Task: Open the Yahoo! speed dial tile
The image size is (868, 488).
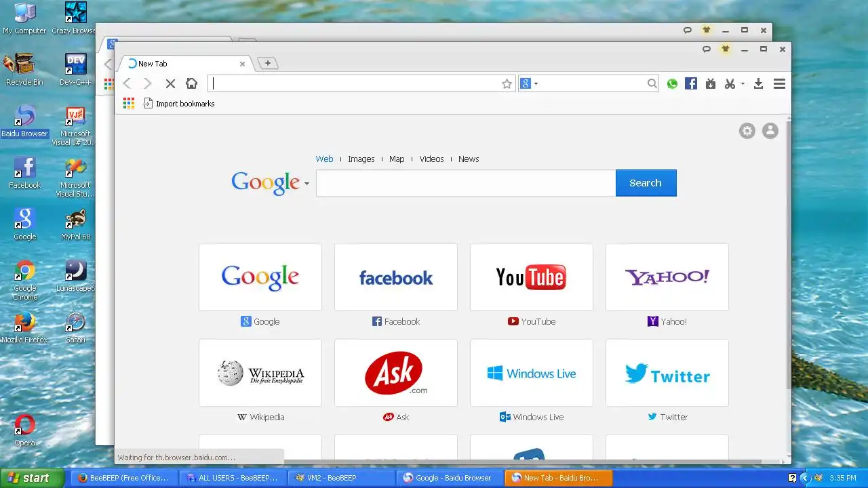Action: coord(667,277)
